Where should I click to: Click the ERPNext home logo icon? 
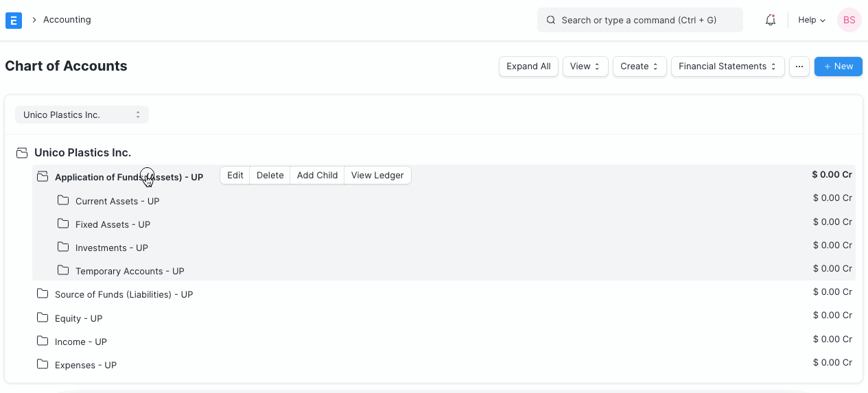[x=14, y=21]
